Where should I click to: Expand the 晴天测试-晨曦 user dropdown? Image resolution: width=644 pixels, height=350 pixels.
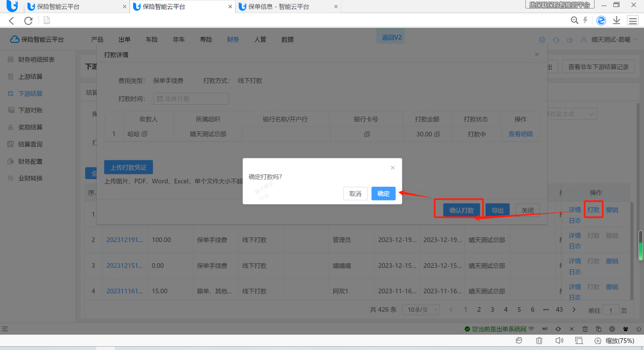pyautogui.click(x=609, y=40)
